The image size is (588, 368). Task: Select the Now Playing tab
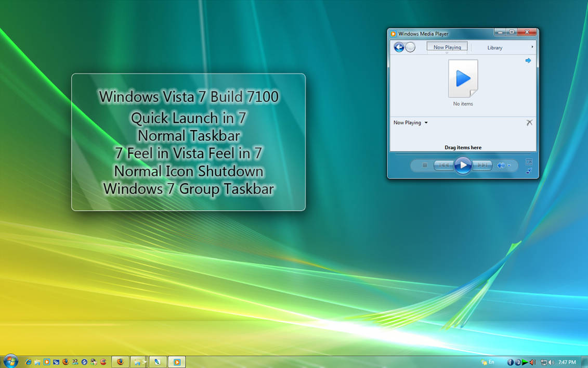pos(447,47)
